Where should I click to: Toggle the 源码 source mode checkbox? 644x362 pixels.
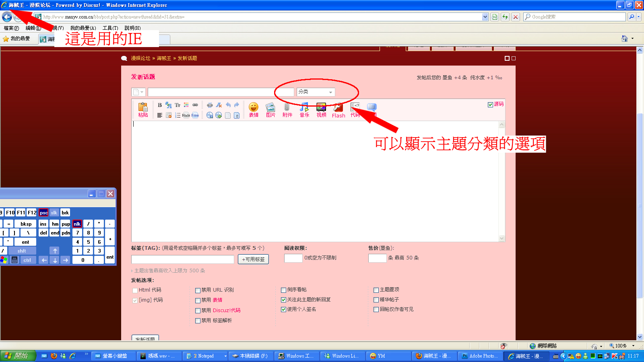490,105
